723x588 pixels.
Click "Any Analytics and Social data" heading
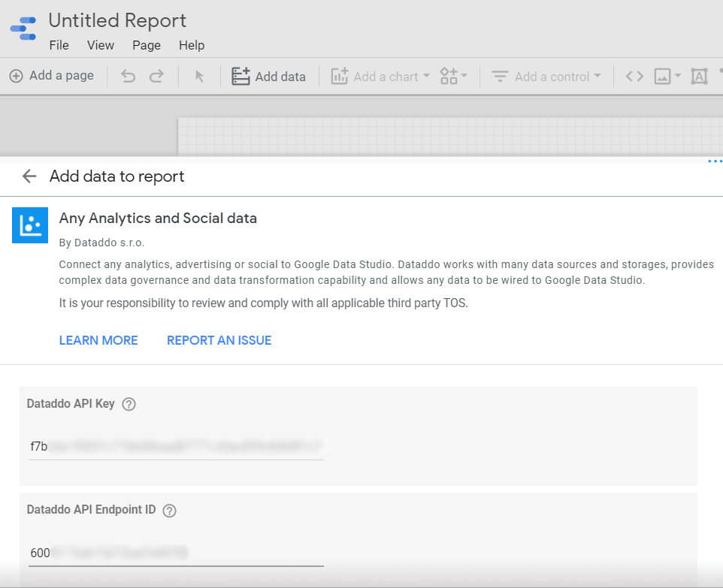pyautogui.click(x=158, y=218)
